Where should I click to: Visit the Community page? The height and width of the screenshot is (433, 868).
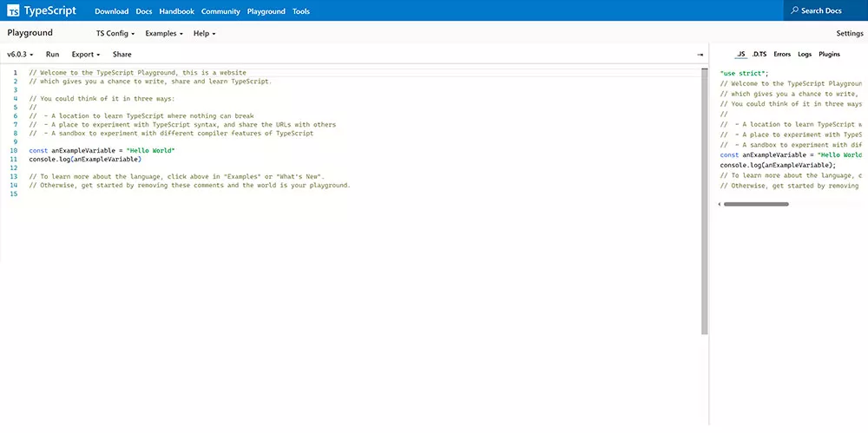click(220, 11)
